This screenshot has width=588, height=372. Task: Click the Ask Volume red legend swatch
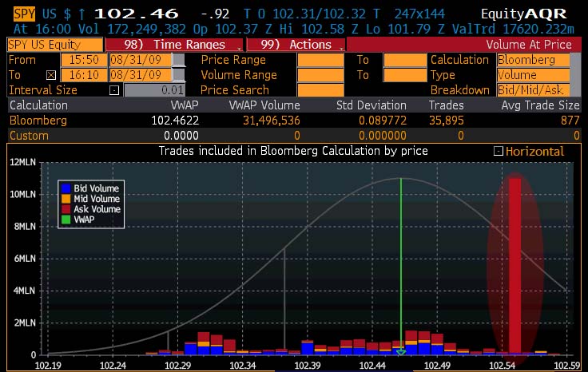point(66,209)
